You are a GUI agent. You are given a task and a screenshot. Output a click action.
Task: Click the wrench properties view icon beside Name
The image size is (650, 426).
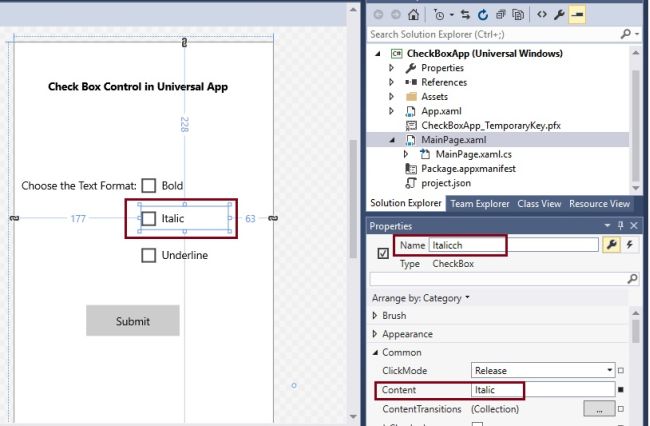point(611,245)
